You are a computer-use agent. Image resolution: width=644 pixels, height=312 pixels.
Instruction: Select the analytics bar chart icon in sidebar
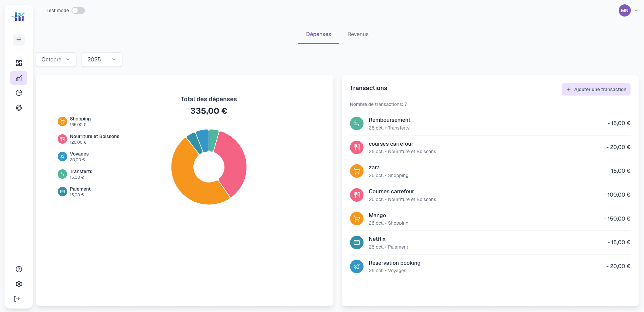coord(19,78)
